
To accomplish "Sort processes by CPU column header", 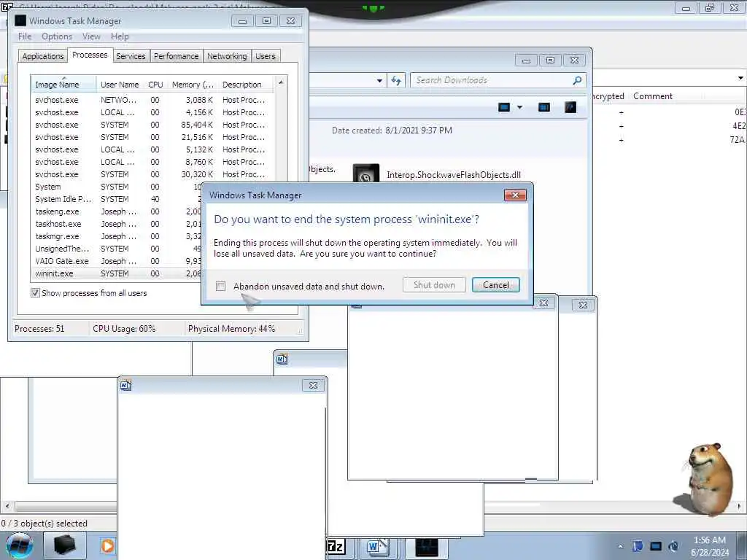I will tap(155, 85).
